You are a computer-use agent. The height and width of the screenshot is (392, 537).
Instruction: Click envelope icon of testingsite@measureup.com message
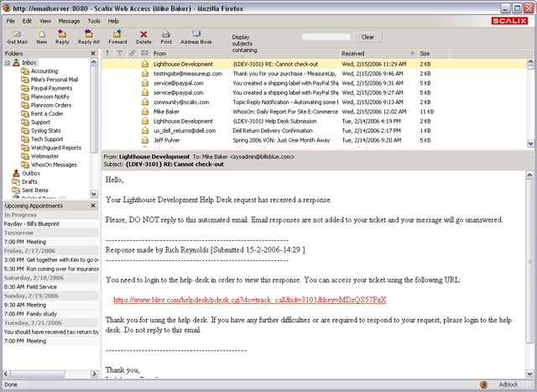coord(145,73)
